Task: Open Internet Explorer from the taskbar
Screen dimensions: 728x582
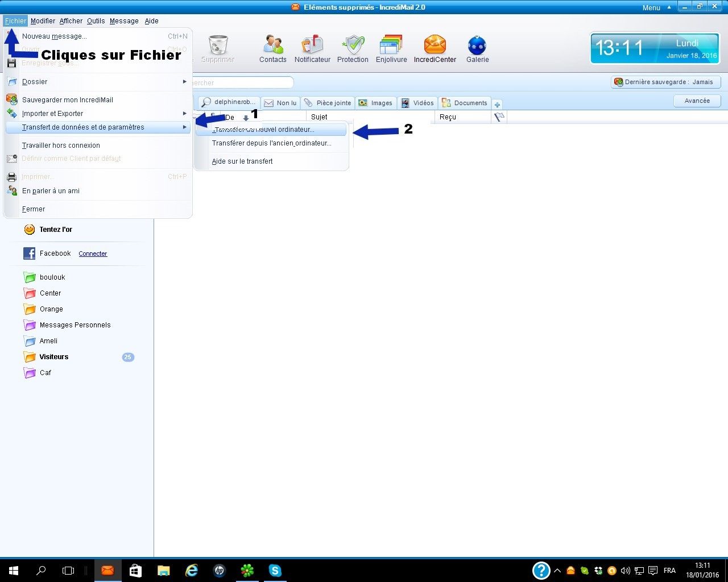Action: click(x=192, y=571)
